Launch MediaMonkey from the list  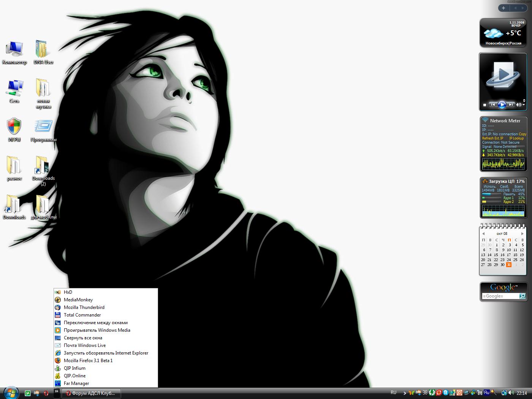[106, 300]
